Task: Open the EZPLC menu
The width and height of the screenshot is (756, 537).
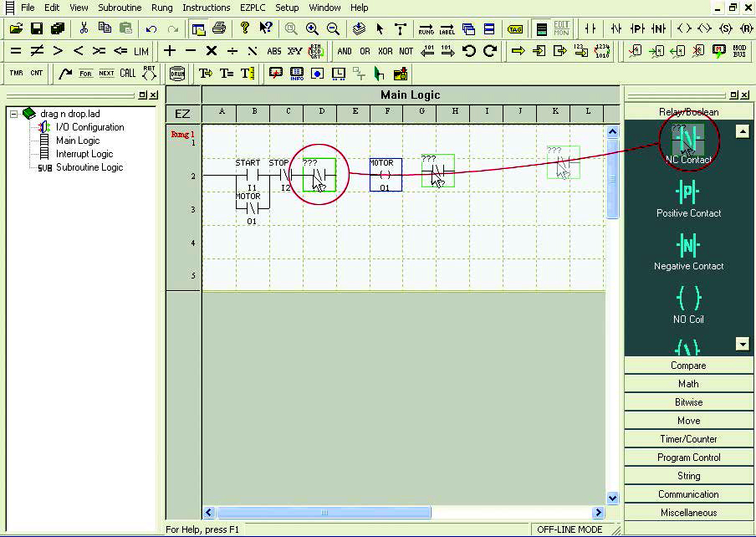Action: (x=252, y=8)
